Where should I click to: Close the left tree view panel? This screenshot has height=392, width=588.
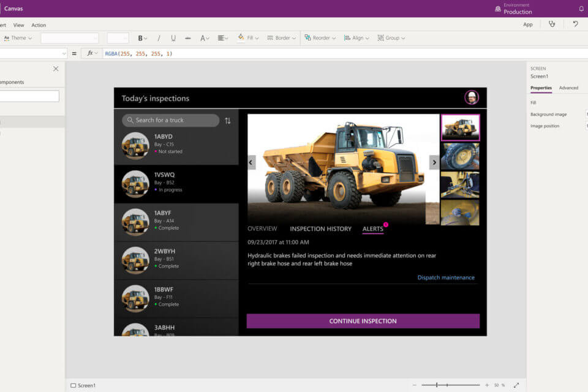56,69
